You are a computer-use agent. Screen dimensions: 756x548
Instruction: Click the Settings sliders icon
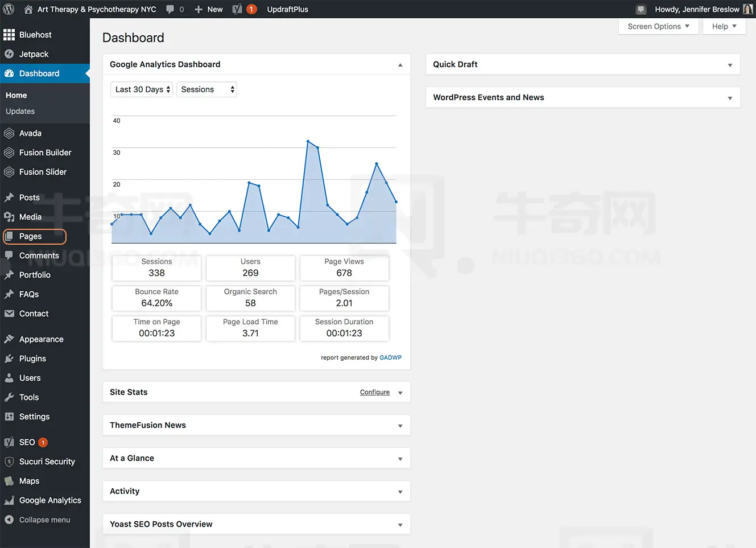tap(9, 417)
